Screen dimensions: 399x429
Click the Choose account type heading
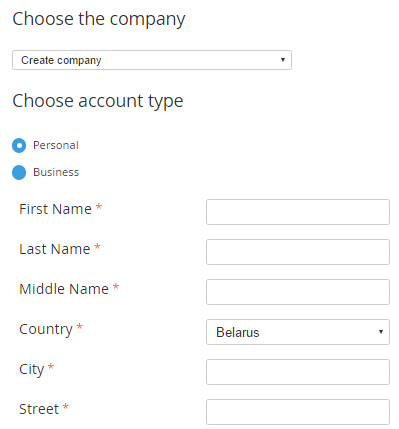pyautogui.click(x=98, y=101)
